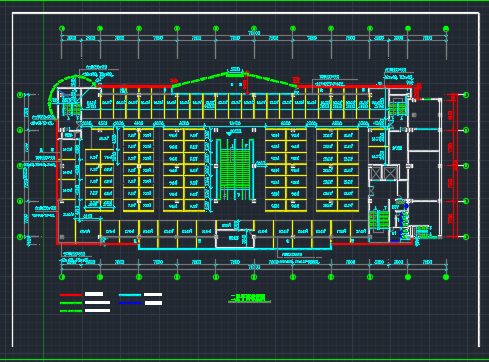Select the red vertical dimension line at right
489x362 pixels.
pyautogui.click(x=456, y=166)
